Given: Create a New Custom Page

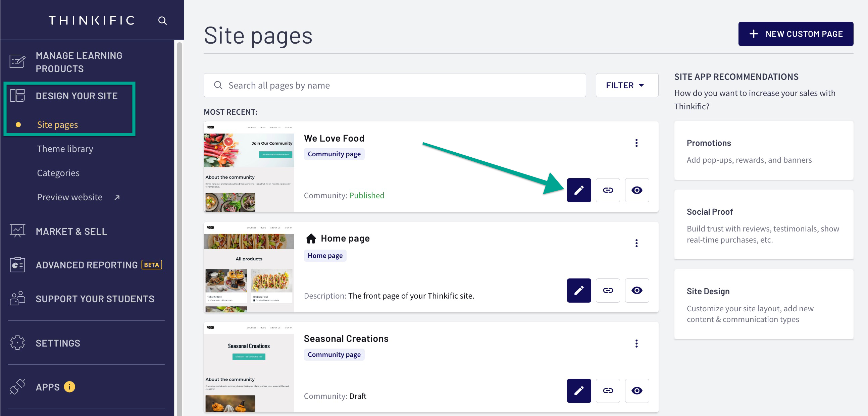Looking at the screenshot, I should coord(796,34).
